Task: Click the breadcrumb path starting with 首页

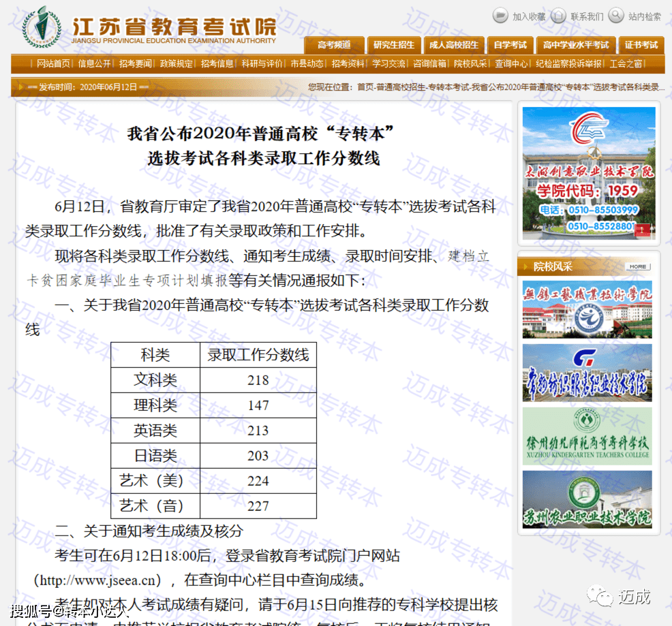Action: tap(511, 87)
